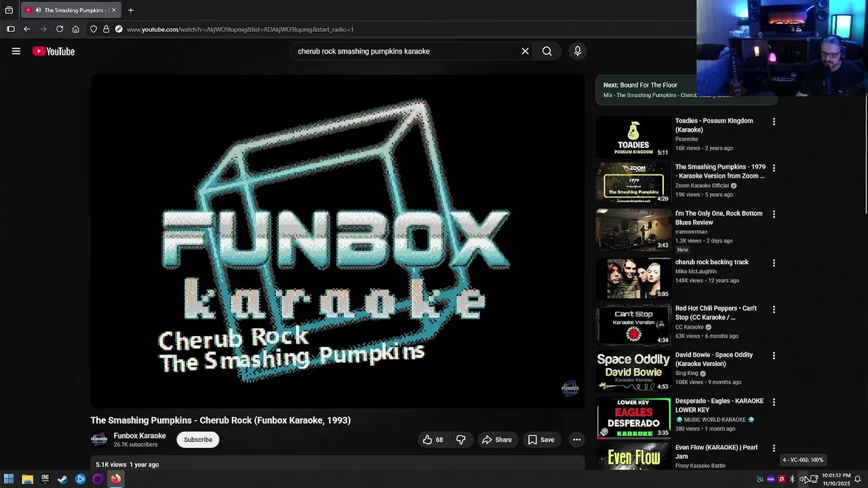Select The Smashing Pumpkins browser tab
Viewport: 868px width, 488px height.
click(71, 10)
